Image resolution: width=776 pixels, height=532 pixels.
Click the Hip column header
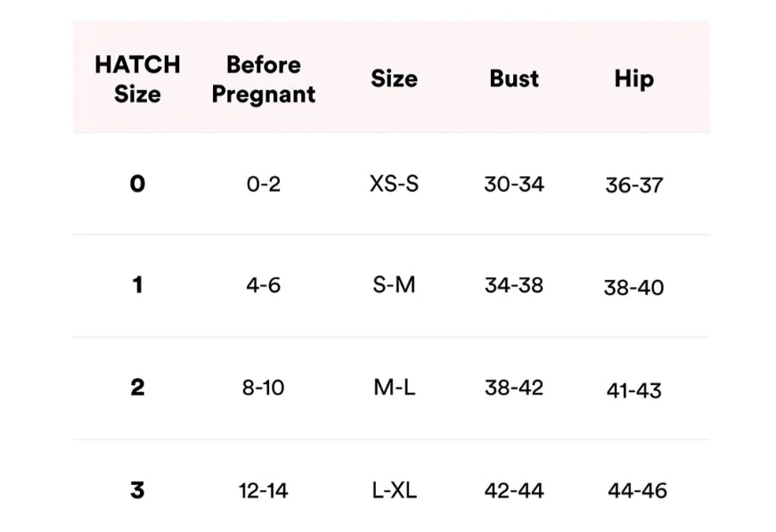633,78
